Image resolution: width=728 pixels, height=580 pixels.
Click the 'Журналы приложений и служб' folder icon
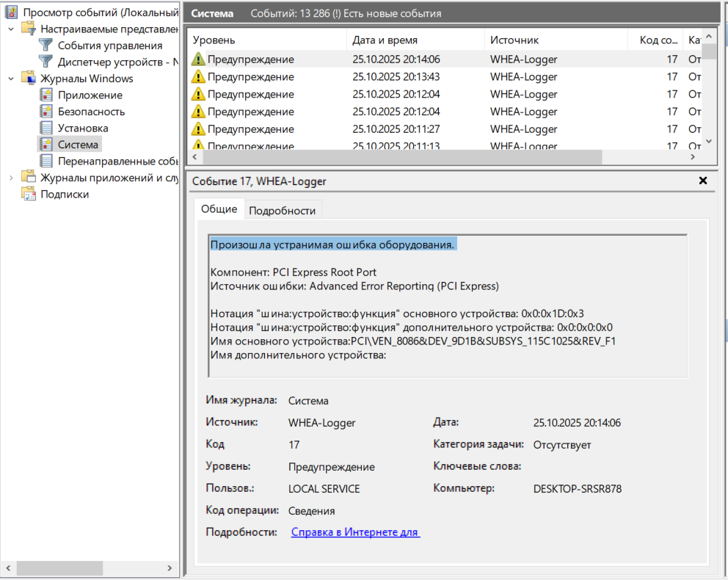(29, 178)
